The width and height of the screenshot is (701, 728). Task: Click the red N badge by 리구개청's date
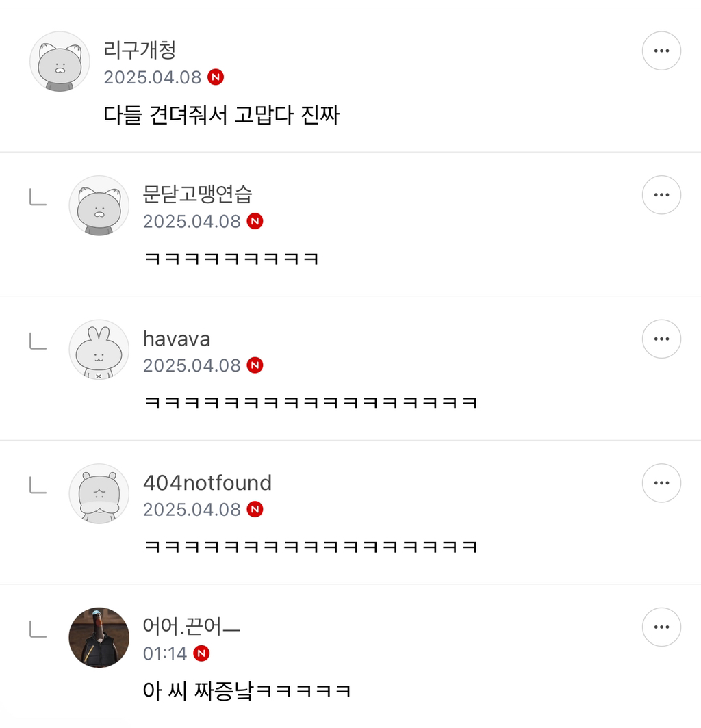tap(216, 77)
